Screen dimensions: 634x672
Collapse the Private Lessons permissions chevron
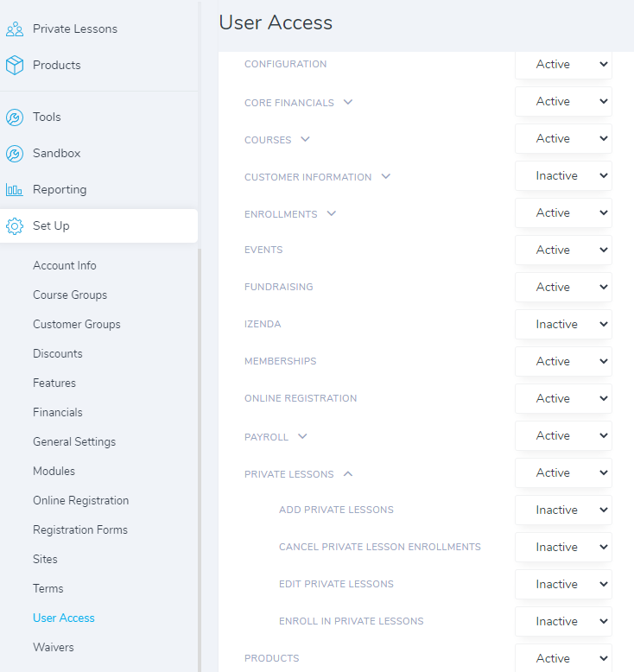pos(348,473)
